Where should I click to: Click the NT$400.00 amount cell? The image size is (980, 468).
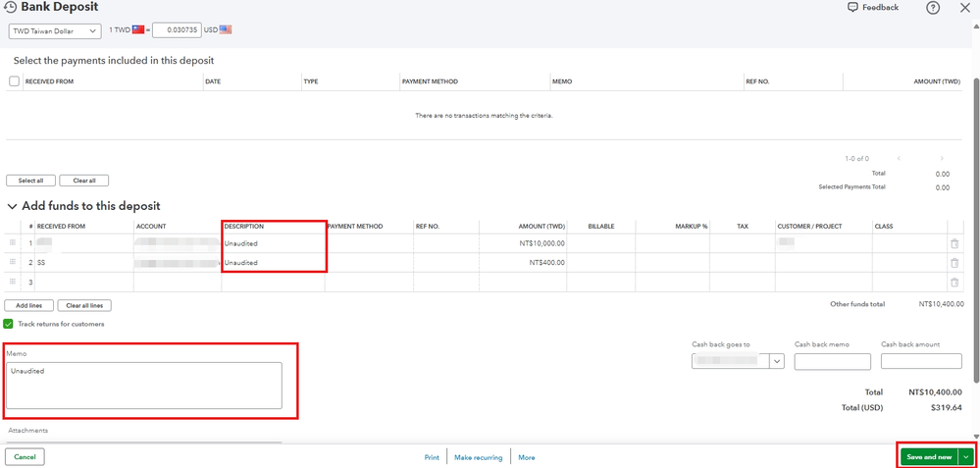coord(523,263)
